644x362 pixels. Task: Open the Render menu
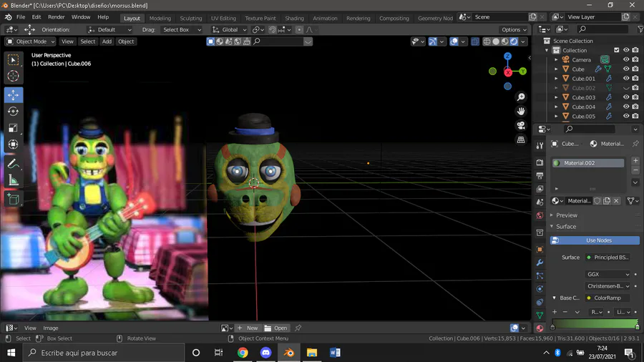pos(57,17)
